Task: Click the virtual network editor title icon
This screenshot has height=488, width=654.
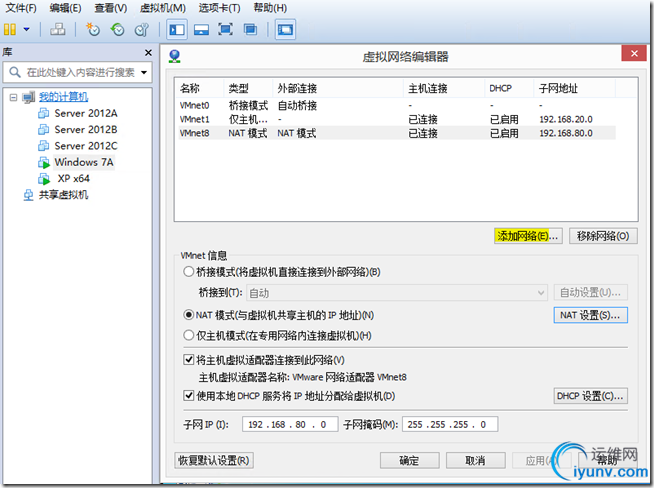Action: point(175,56)
